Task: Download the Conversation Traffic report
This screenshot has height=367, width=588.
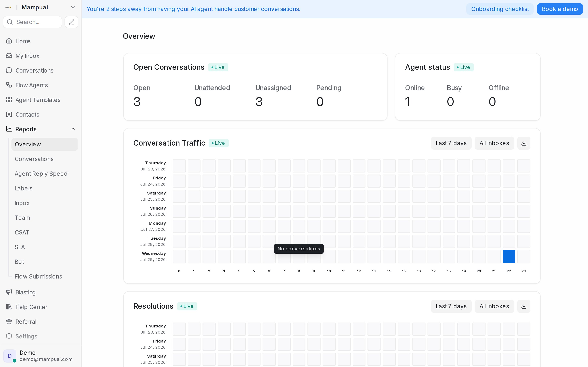Action: coord(524,143)
